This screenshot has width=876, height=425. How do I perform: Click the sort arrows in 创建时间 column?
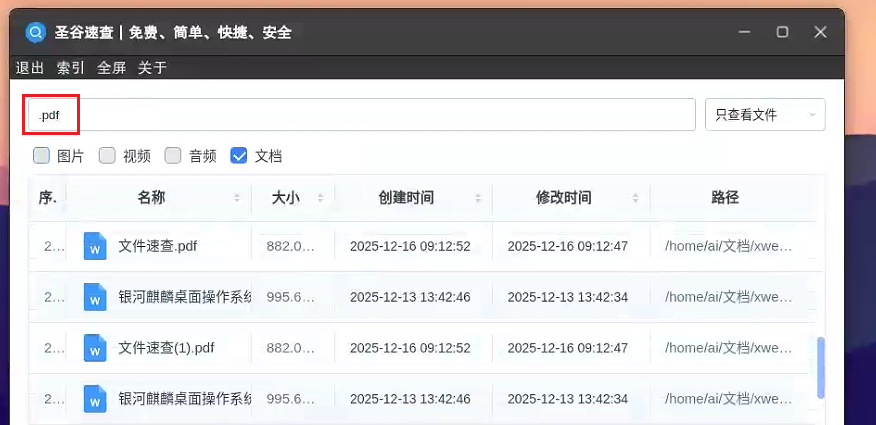(x=478, y=198)
